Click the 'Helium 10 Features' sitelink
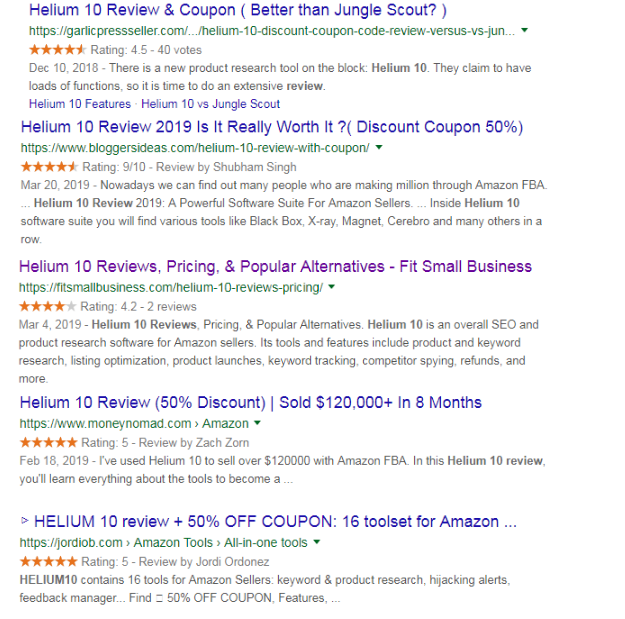 pos(80,104)
